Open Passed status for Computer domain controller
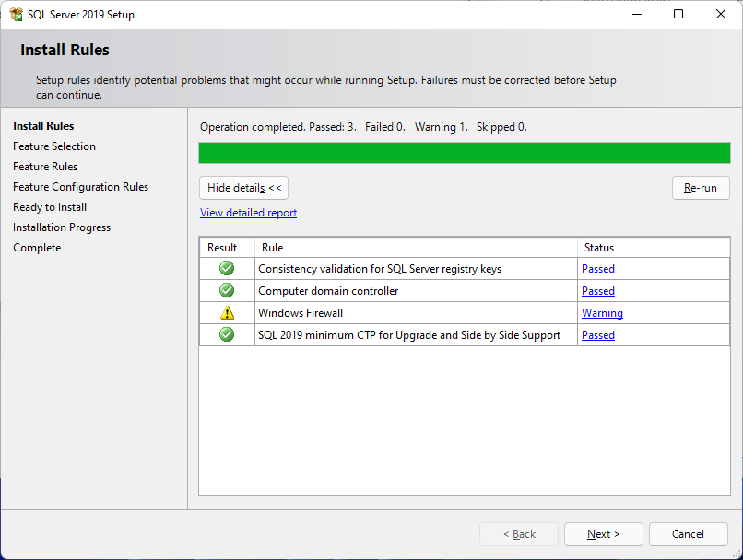Image resolution: width=743 pixels, height=560 pixels. point(598,291)
